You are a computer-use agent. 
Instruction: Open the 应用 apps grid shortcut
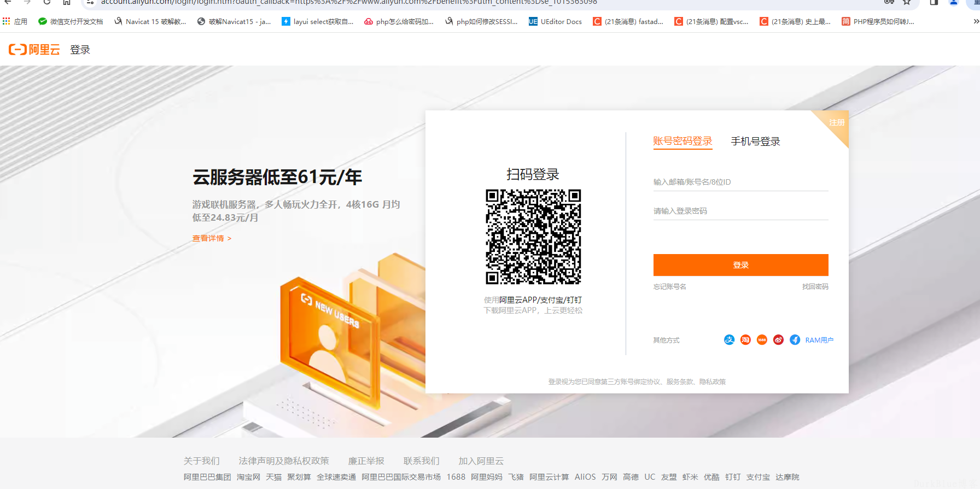click(x=15, y=22)
